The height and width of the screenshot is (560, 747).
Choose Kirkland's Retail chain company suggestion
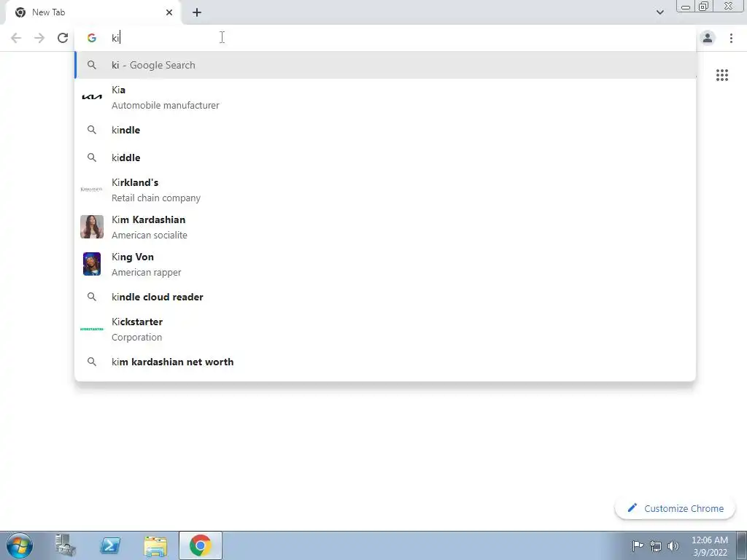pyautogui.click(x=385, y=190)
